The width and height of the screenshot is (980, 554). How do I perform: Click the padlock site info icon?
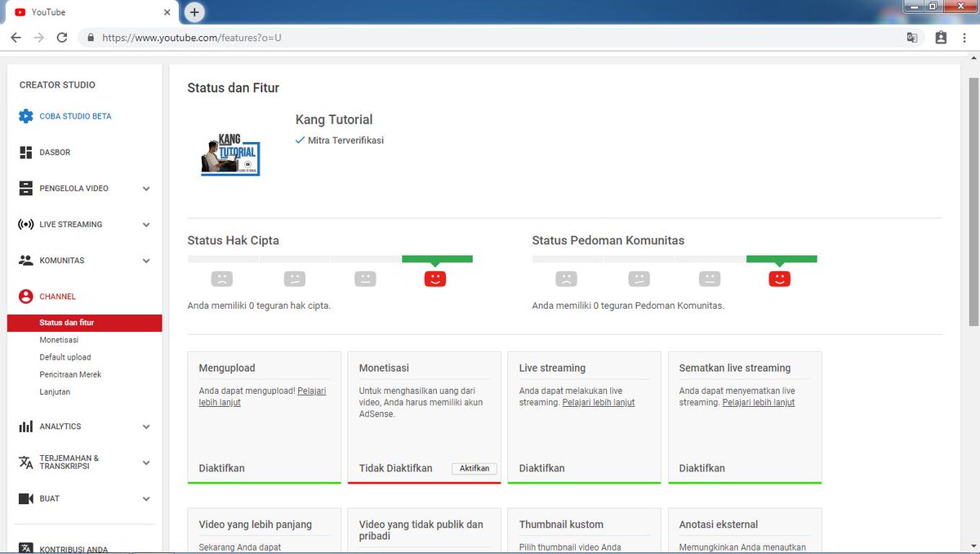pyautogui.click(x=90, y=38)
